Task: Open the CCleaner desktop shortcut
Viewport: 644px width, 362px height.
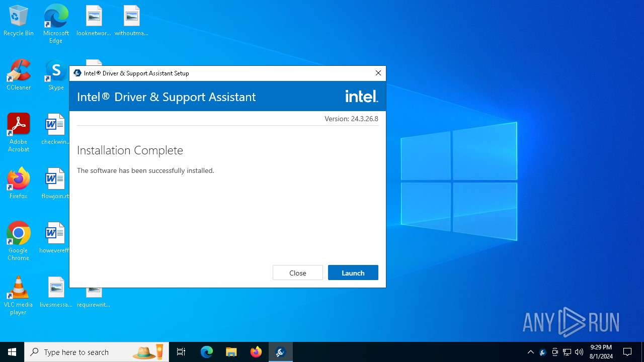Action: (x=19, y=75)
